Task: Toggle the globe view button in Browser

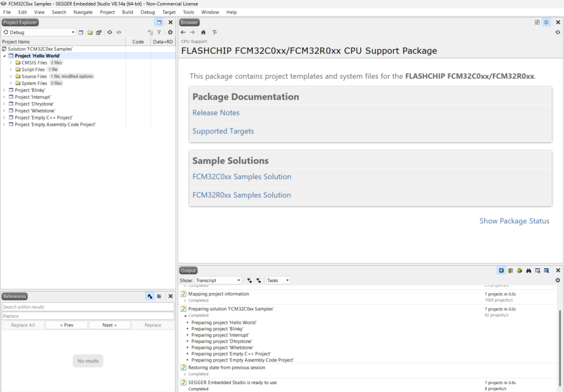Action: (546, 22)
